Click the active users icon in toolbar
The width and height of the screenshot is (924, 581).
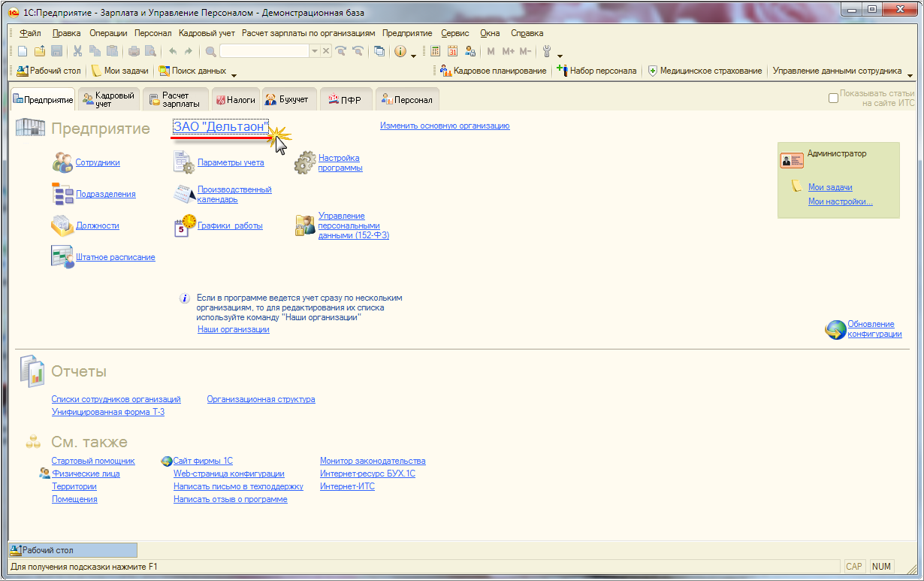470,51
